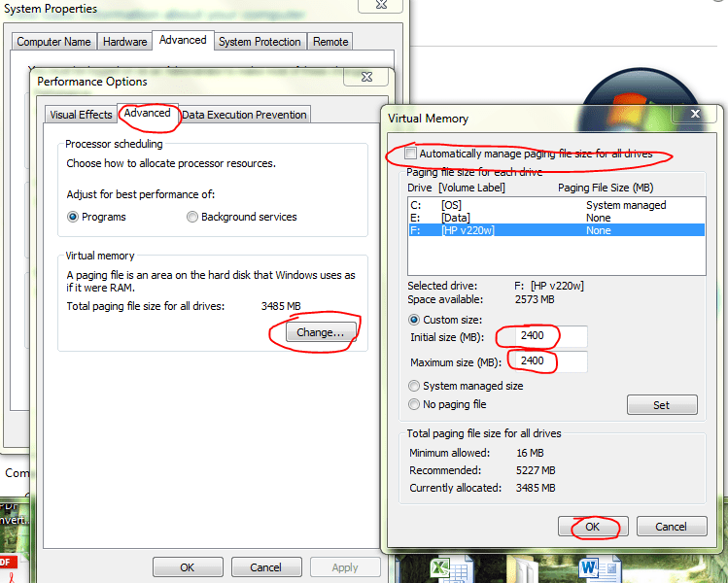Image resolution: width=728 pixels, height=583 pixels.
Task: Close the Virtual Memory dialog
Action: 695,114
